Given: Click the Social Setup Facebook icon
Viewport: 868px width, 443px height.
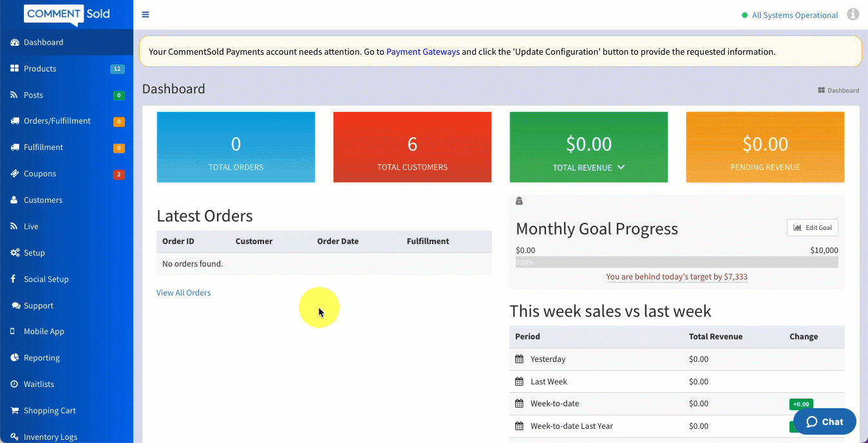Looking at the screenshot, I should pyautogui.click(x=14, y=279).
